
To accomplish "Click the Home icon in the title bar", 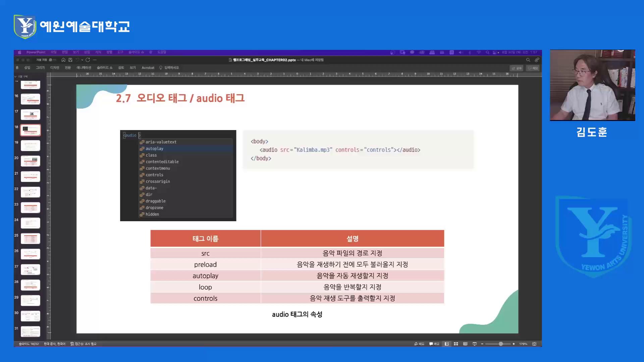I will (63, 60).
